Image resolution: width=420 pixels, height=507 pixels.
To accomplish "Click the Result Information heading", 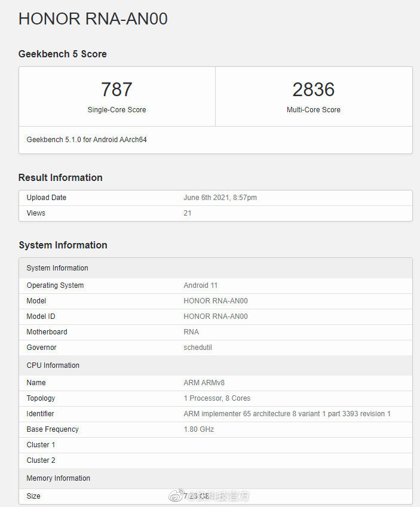I will coord(60,177).
